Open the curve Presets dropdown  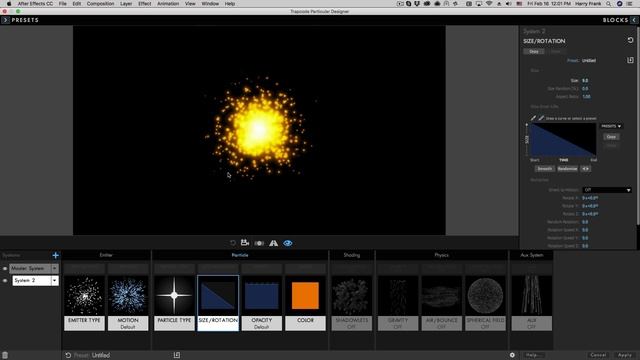611,126
